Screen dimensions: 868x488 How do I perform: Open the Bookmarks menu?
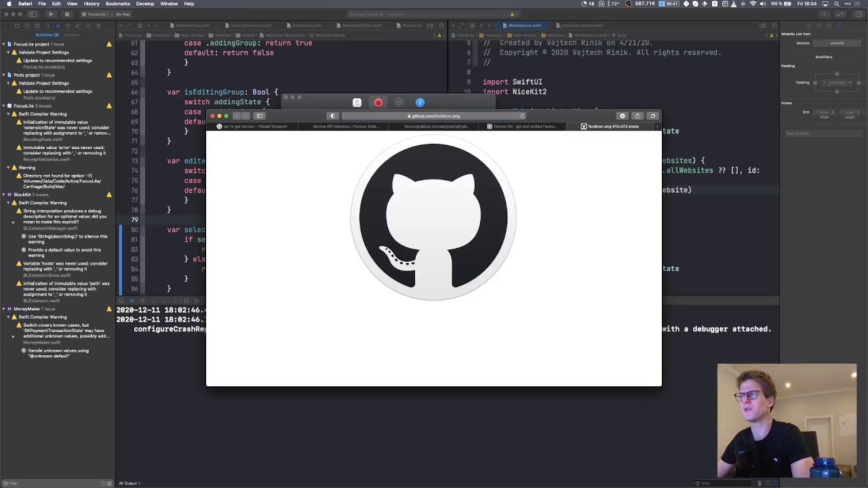118,4
